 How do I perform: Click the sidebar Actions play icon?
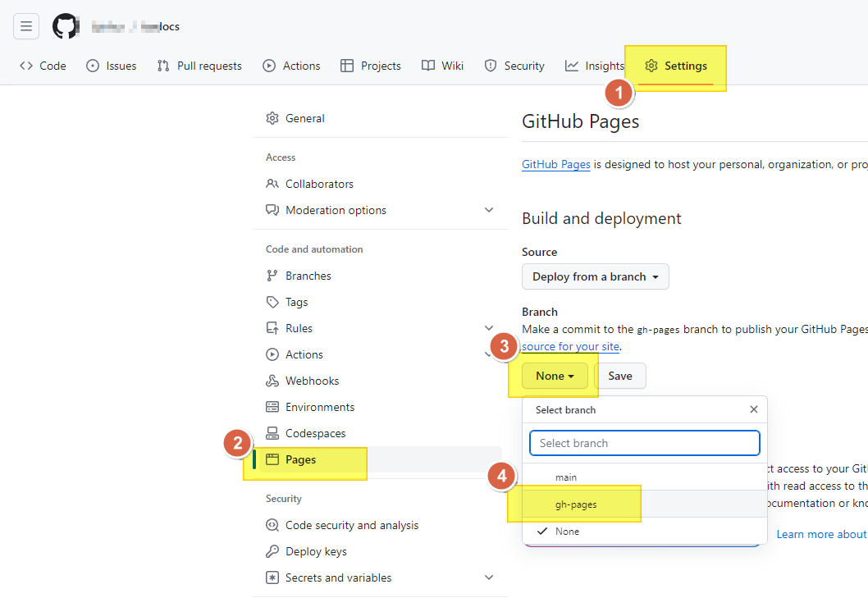[272, 354]
